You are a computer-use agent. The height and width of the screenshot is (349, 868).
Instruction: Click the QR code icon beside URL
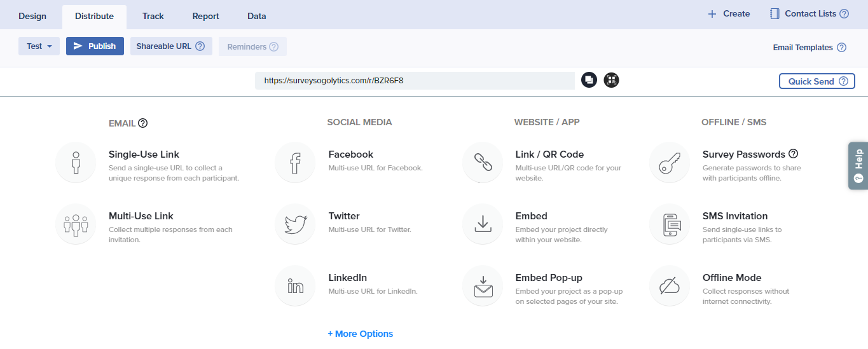611,80
